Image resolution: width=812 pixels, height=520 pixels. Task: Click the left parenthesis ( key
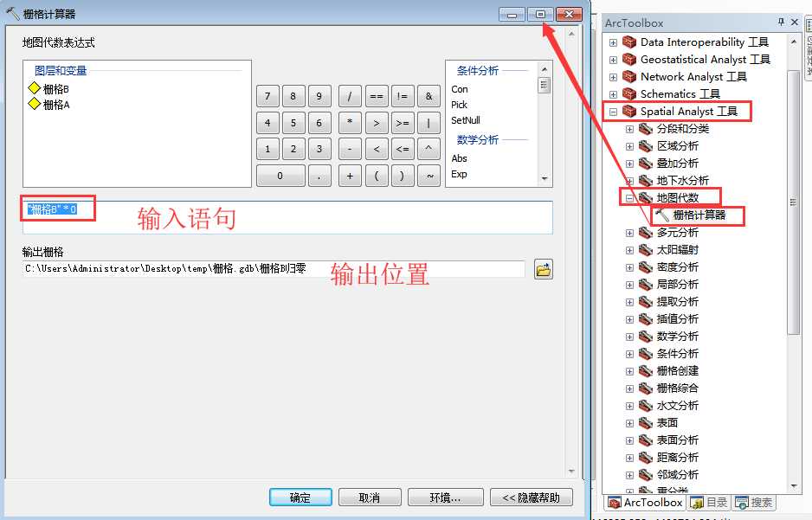click(x=377, y=176)
